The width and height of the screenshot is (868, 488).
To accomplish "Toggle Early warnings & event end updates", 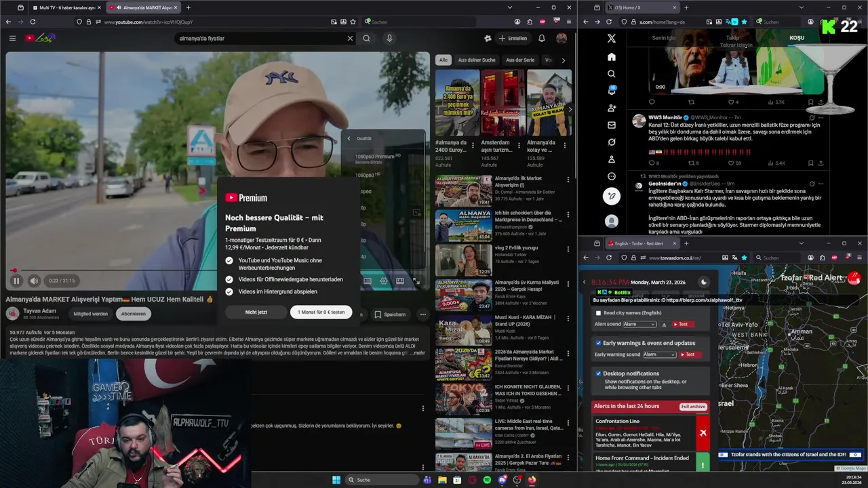I will 598,343.
